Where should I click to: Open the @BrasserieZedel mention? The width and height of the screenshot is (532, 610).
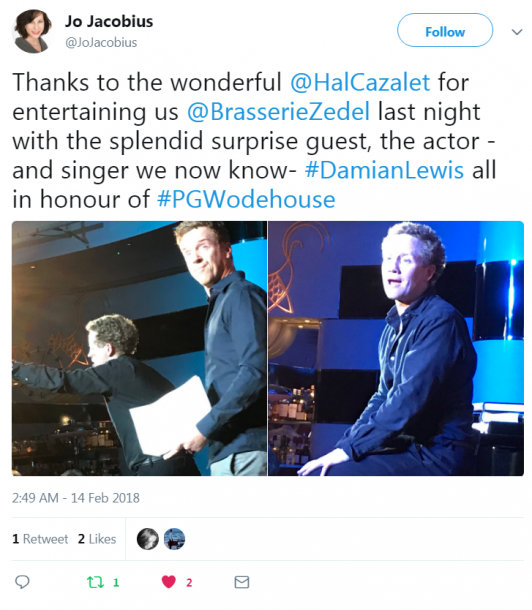click(x=278, y=112)
